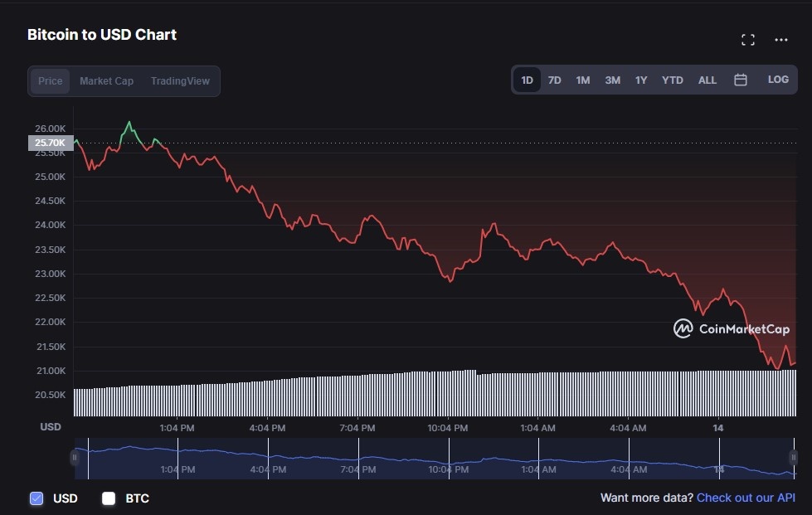Open fullscreen chart view icon
This screenshot has height=515, width=812.
[747, 40]
